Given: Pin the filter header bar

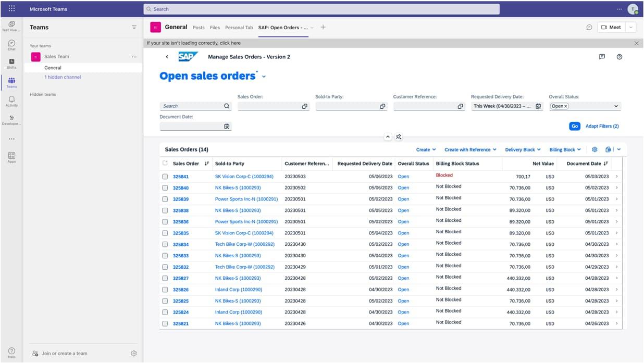Looking at the screenshot, I should click(399, 137).
